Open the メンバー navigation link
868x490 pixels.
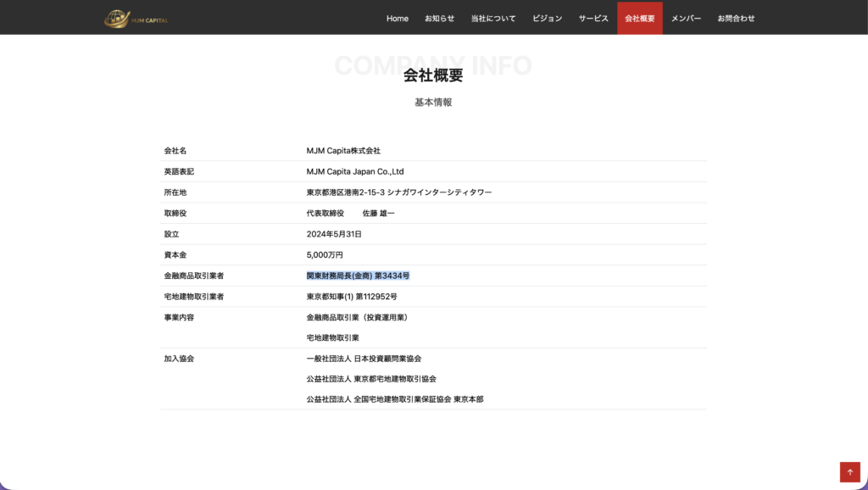click(686, 19)
